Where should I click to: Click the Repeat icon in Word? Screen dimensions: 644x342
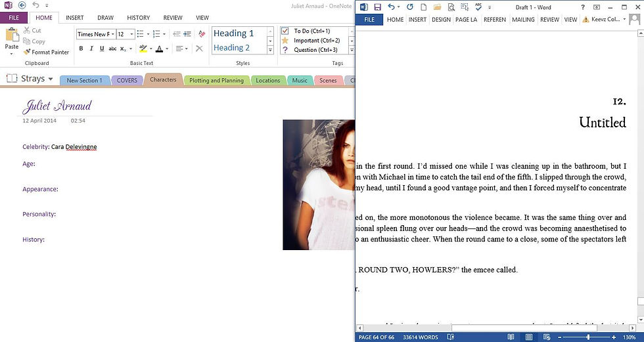coord(410,7)
